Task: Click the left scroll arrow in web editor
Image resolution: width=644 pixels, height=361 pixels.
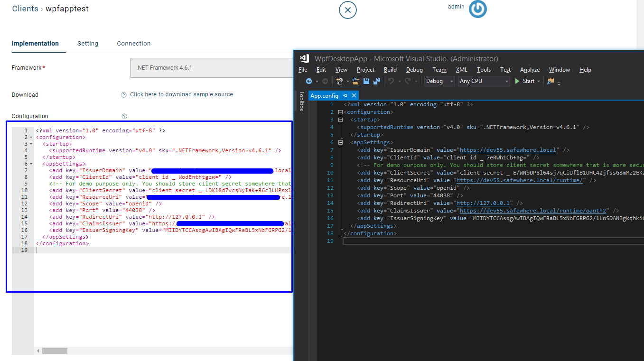Action: pos(37,351)
